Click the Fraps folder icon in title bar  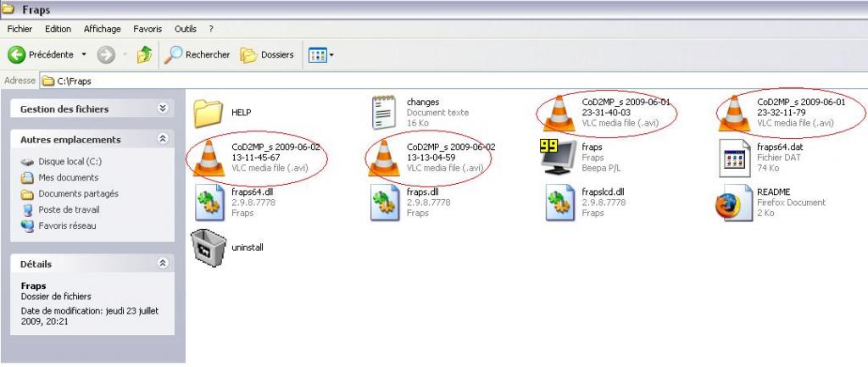pos(8,9)
